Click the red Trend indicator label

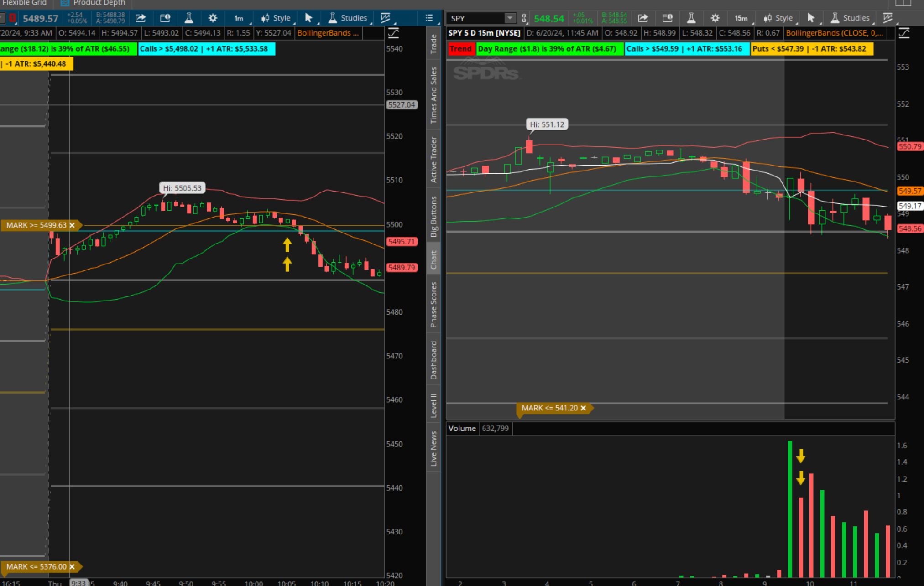pyautogui.click(x=460, y=49)
